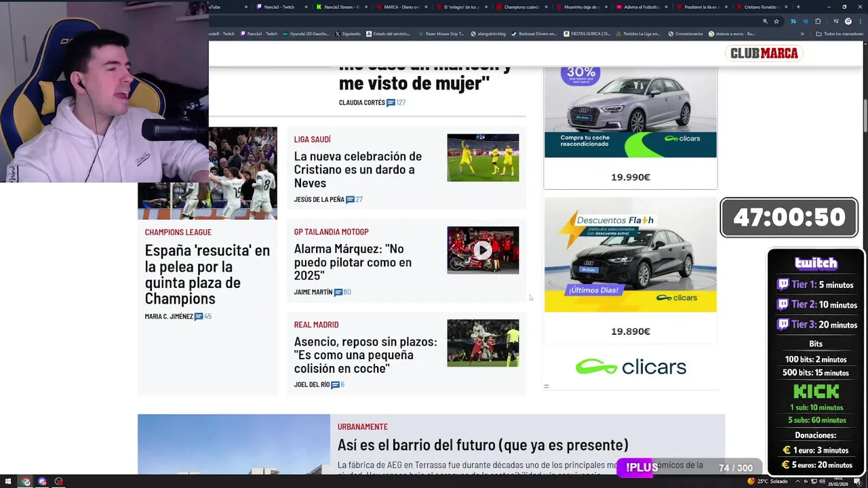Open the Hyundai i30 Gasolina bookmark
The width and height of the screenshot is (868, 488).
tap(306, 33)
